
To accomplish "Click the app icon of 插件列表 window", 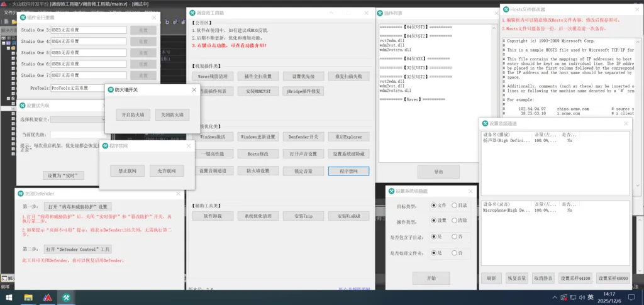I will (380, 13).
